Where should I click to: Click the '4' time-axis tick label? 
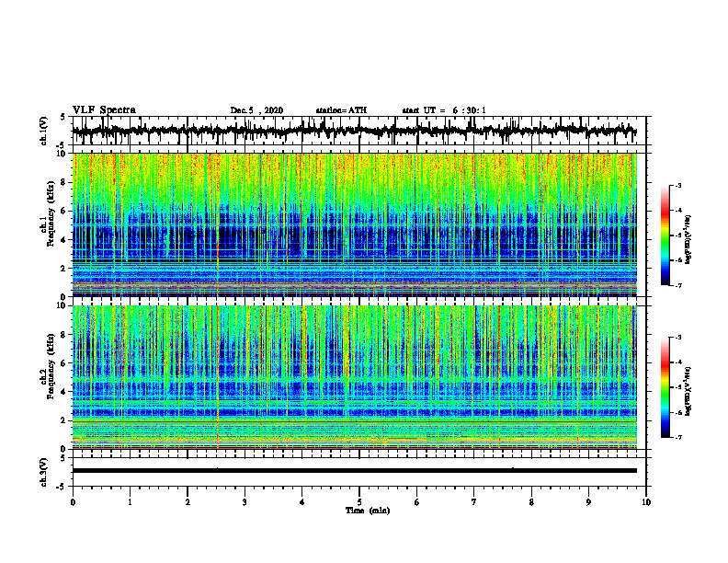302,502
